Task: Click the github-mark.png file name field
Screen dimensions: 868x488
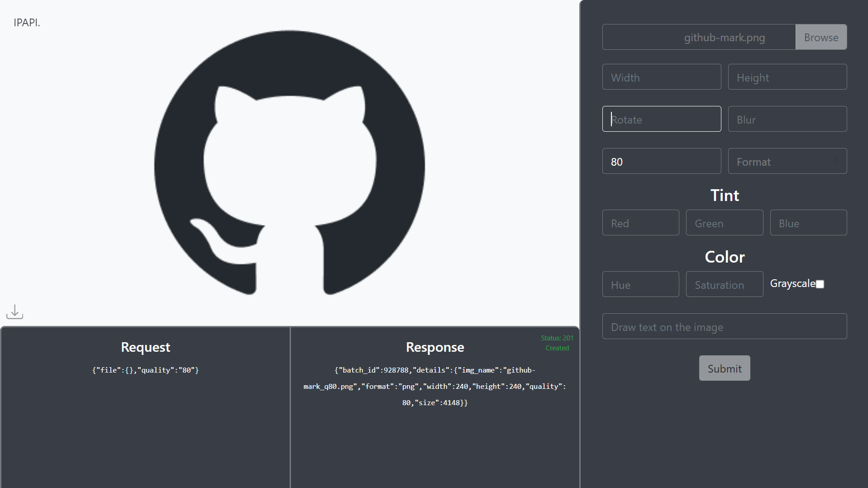Action: 699,37
